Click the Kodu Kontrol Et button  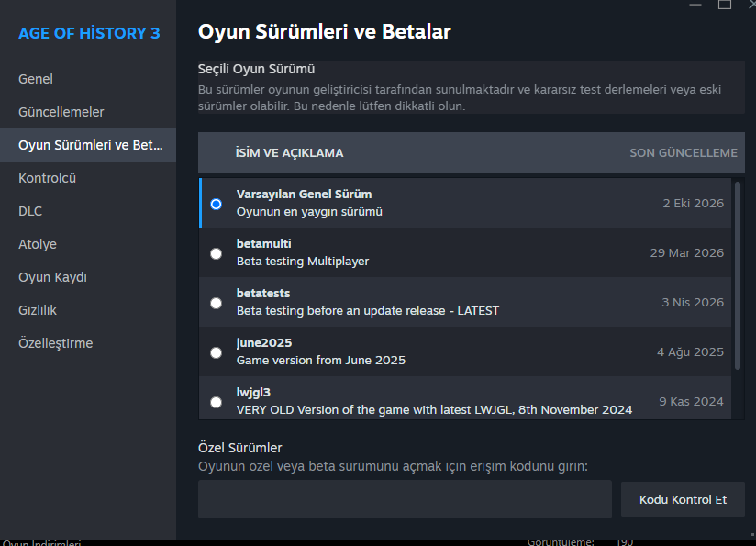tap(683, 499)
